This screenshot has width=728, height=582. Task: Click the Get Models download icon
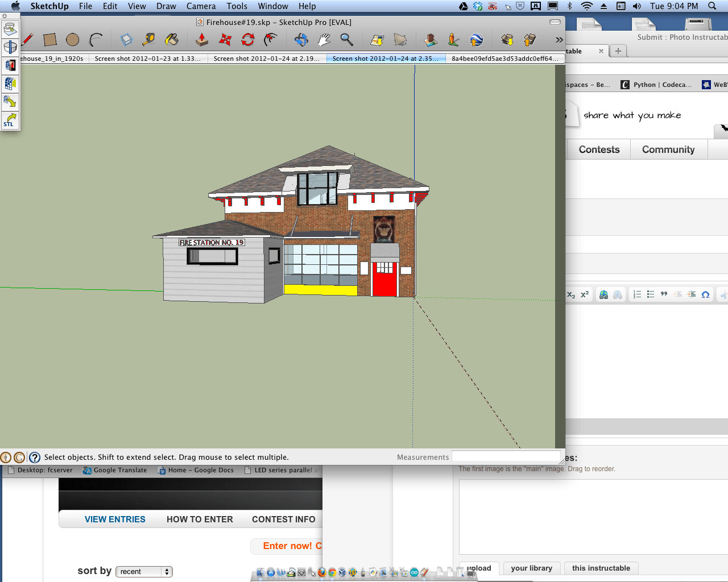tap(507, 40)
